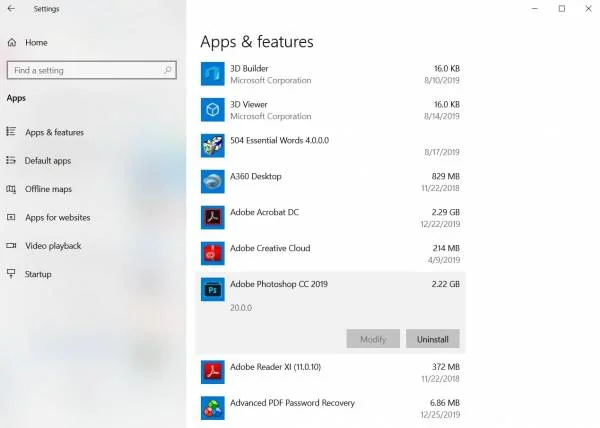The height and width of the screenshot is (428, 600).
Task: Focus the Find a setting box
Action: click(x=92, y=70)
